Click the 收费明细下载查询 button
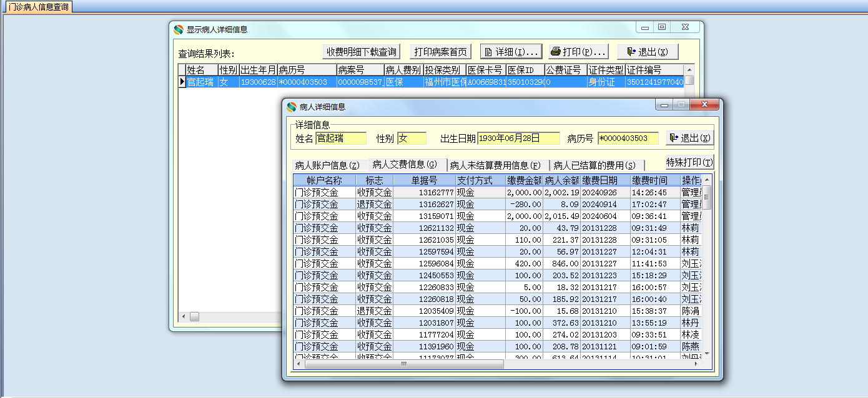868x398 pixels. click(361, 52)
